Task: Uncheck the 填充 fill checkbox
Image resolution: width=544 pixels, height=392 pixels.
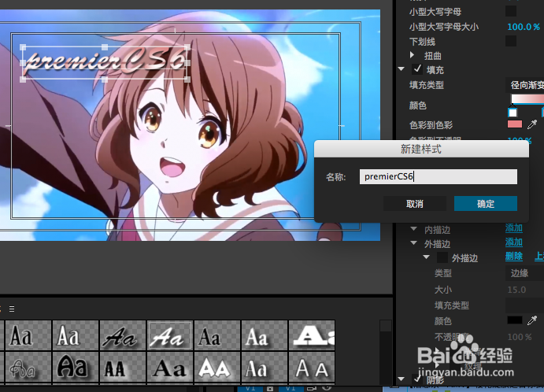Action: coord(417,69)
